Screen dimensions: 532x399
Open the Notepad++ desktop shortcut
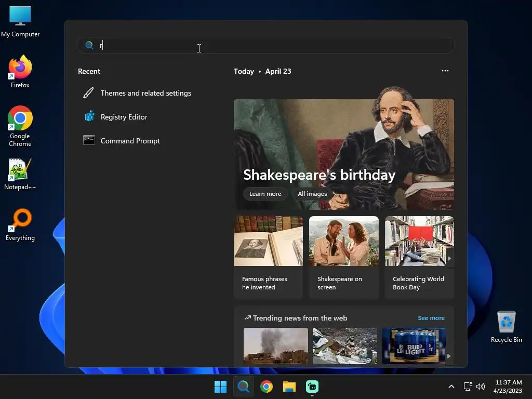[20, 174]
